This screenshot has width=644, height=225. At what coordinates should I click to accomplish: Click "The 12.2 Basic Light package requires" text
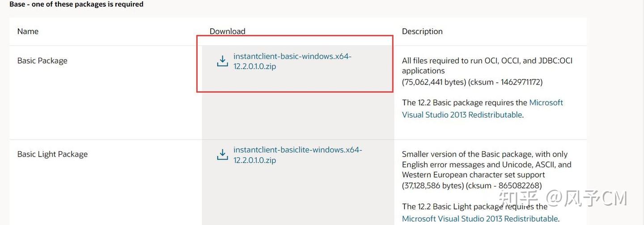pyautogui.click(x=474, y=206)
